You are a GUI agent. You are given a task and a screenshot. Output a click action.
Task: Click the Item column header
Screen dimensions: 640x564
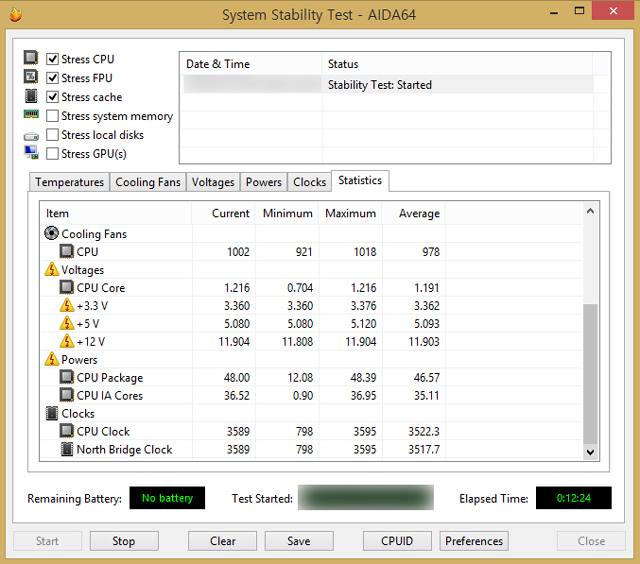116,213
